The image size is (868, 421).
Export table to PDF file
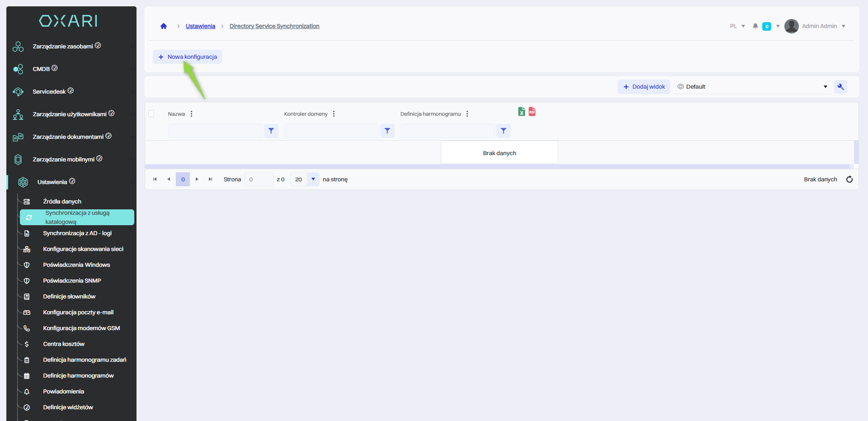click(532, 112)
